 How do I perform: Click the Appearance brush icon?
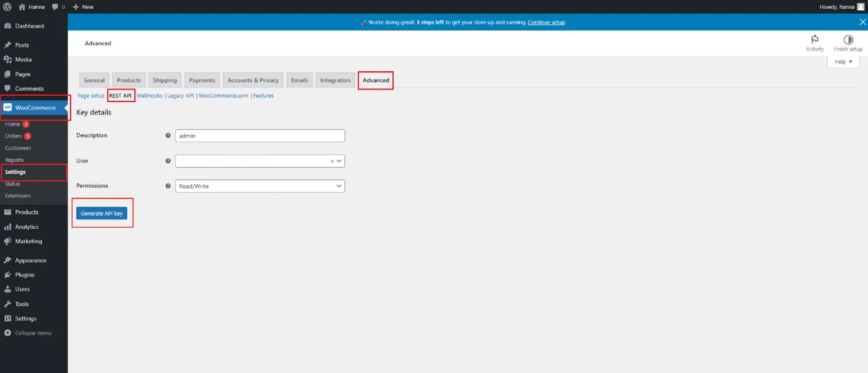(8, 260)
